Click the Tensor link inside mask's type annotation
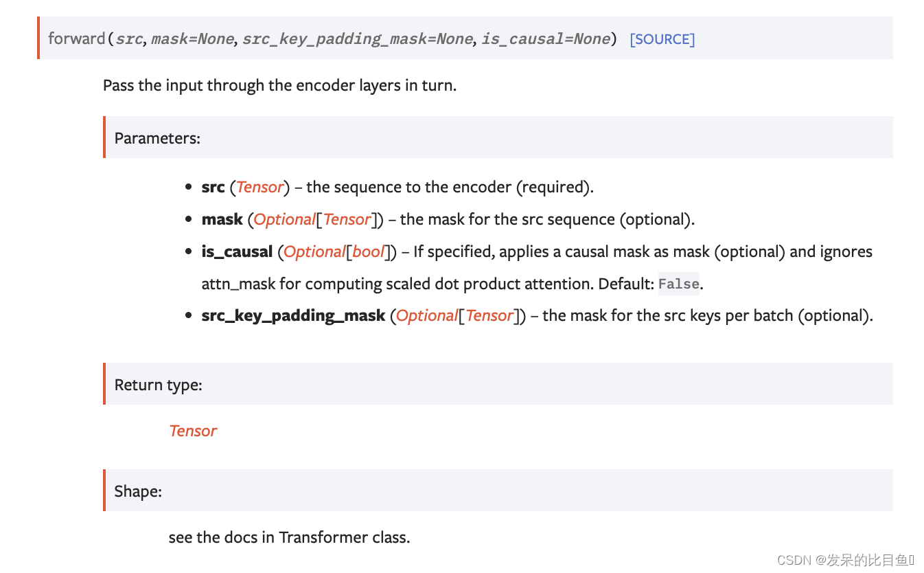Image resolution: width=924 pixels, height=573 pixels. click(347, 219)
